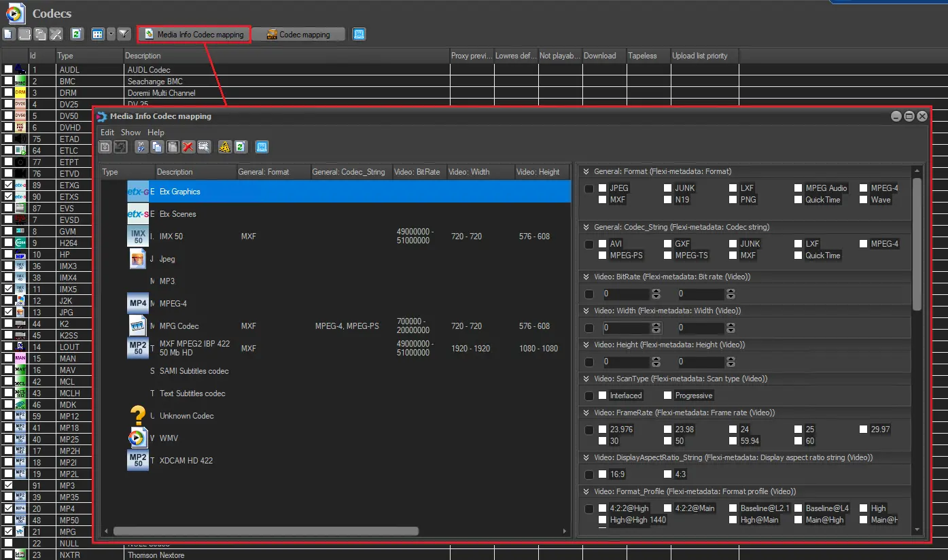Click the red X delete icon

pyautogui.click(x=188, y=147)
